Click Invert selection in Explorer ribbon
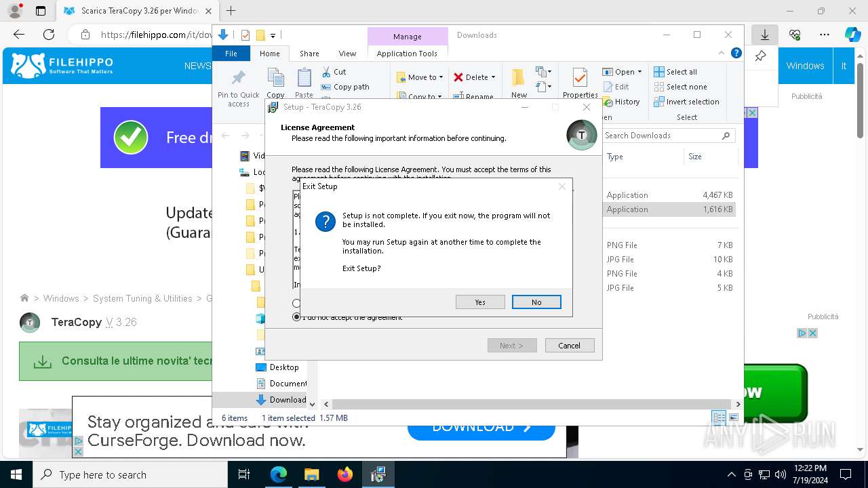Viewport: 868px width, 488px height. point(686,102)
